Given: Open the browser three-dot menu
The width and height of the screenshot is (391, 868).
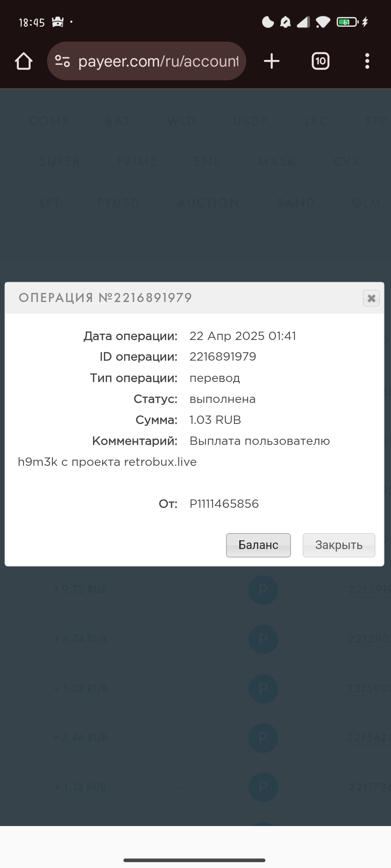Looking at the screenshot, I should (x=367, y=61).
